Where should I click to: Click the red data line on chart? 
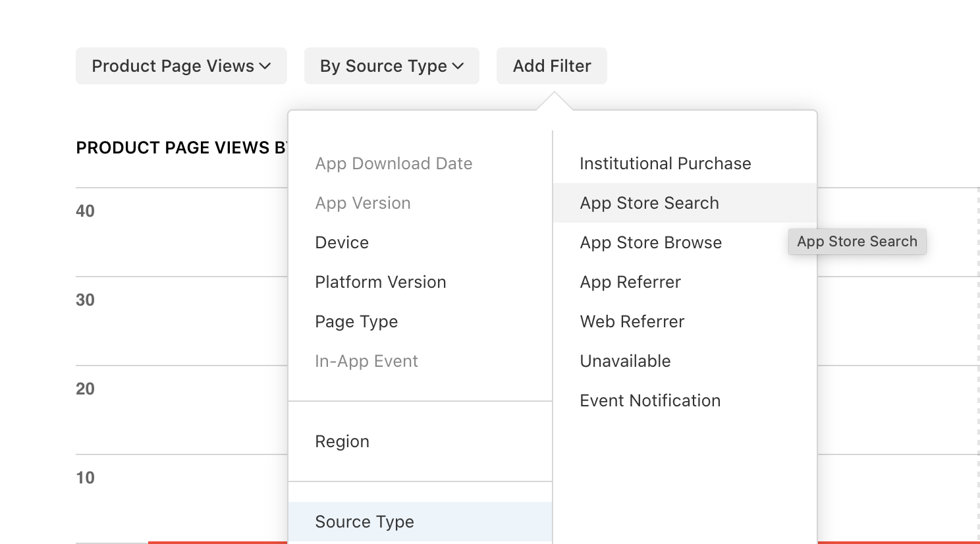pyautogui.click(x=217, y=542)
